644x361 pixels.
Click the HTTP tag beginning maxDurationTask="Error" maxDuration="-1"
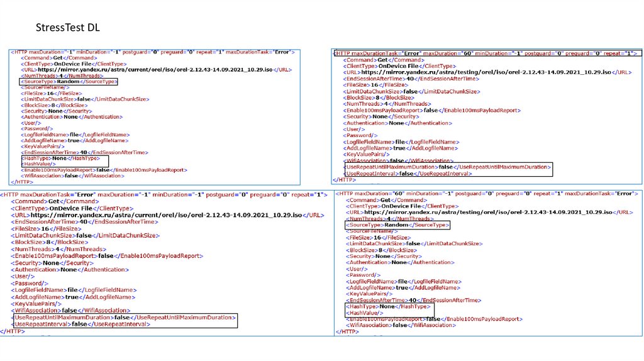coord(164,195)
